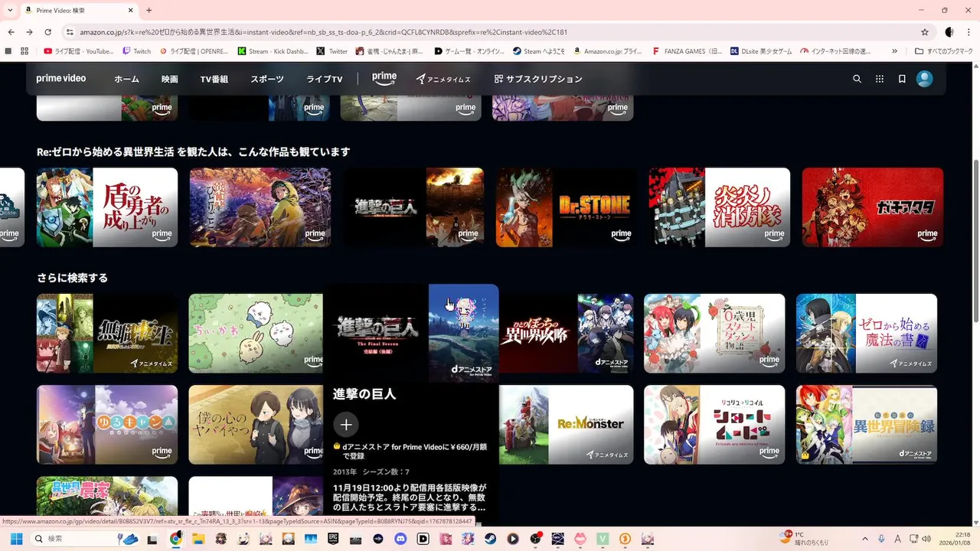The width and height of the screenshot is (980, 551).
Task: Go back to the previous page
Action: 11,32
